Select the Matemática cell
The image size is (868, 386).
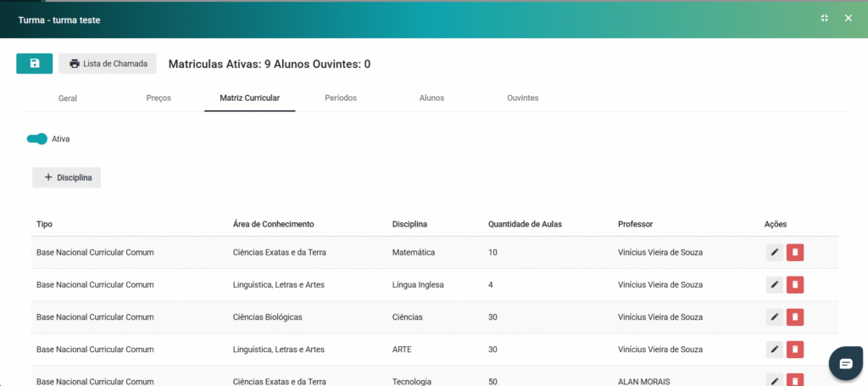pos(414,253)
